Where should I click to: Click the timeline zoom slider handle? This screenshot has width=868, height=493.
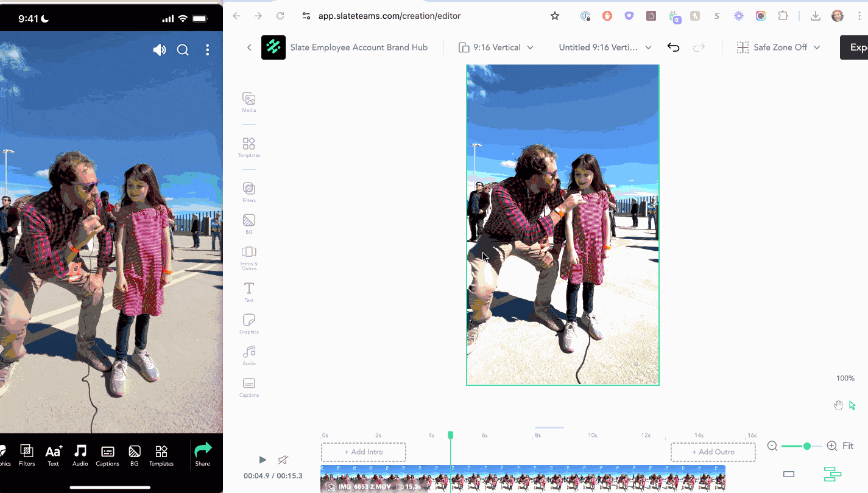pyautogui.click(x=807, y=446)
